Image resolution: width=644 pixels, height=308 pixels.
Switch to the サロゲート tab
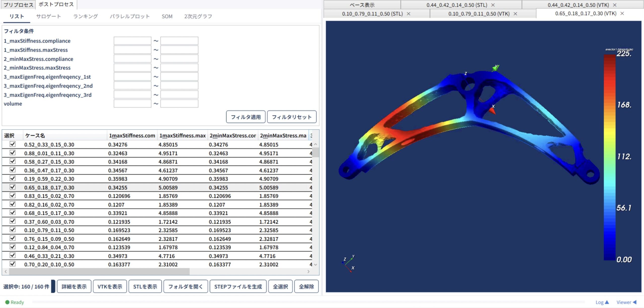(49, 16)
